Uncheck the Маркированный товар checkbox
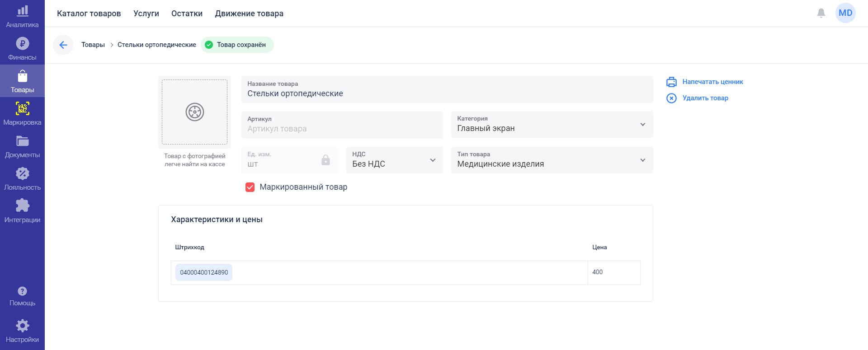Screen dimensions: 868x350 click(x=250, y=187)
